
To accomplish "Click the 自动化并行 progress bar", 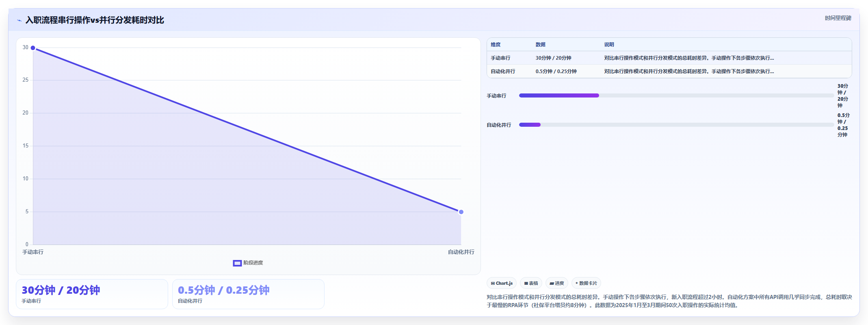I will [676, 125].
